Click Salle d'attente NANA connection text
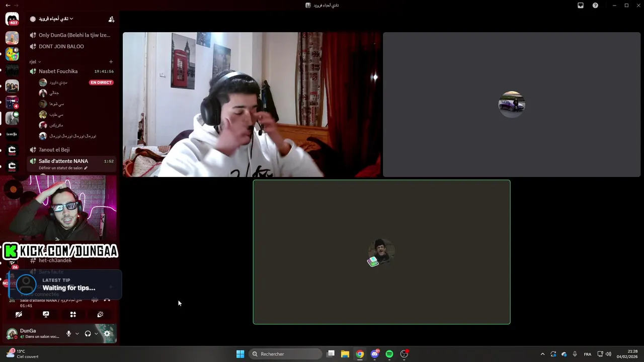Screen dimensions: 644x362 51,300
